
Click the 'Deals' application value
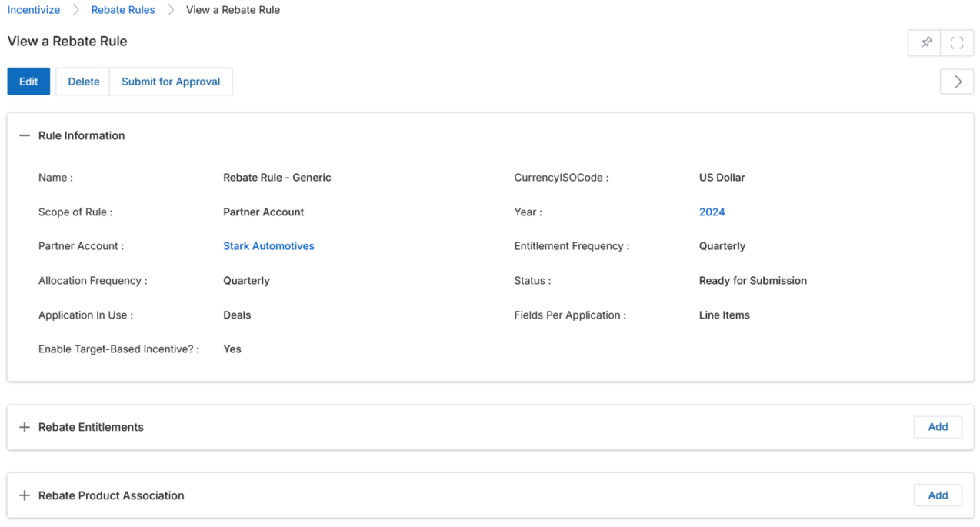coord(237,315)
